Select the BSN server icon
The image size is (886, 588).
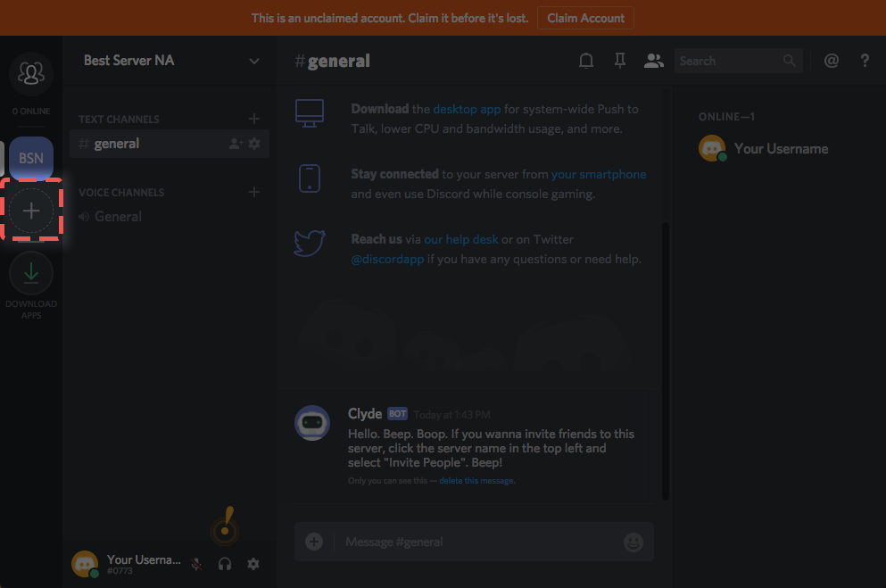[x=31, y=158]
